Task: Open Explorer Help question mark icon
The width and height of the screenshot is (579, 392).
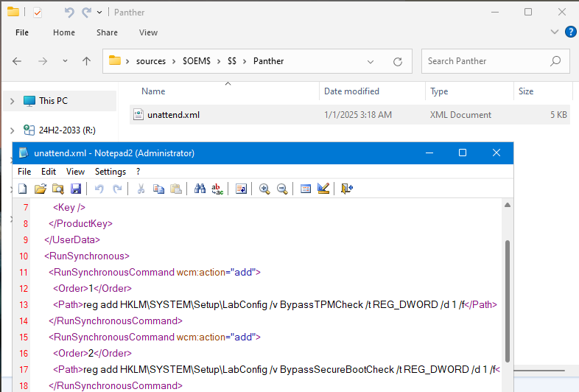Action: [570, 32]
